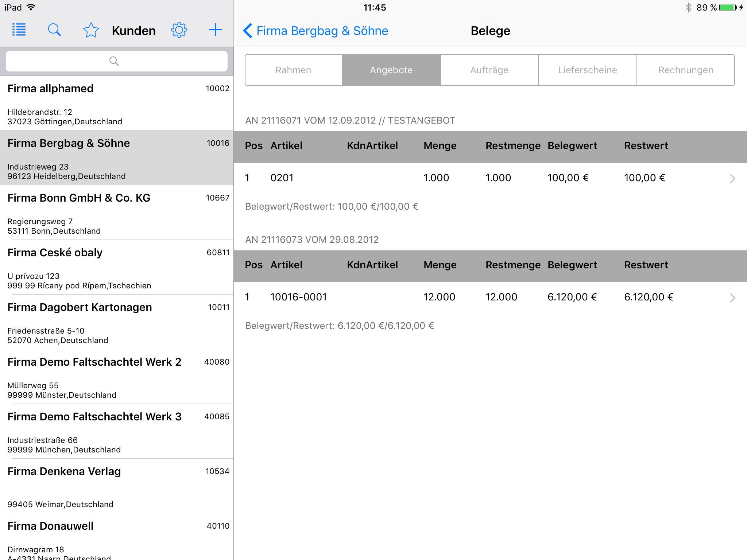This screenshot has width=747, height=560.
Task: Open the Aufträge tab
Action: 489,70
